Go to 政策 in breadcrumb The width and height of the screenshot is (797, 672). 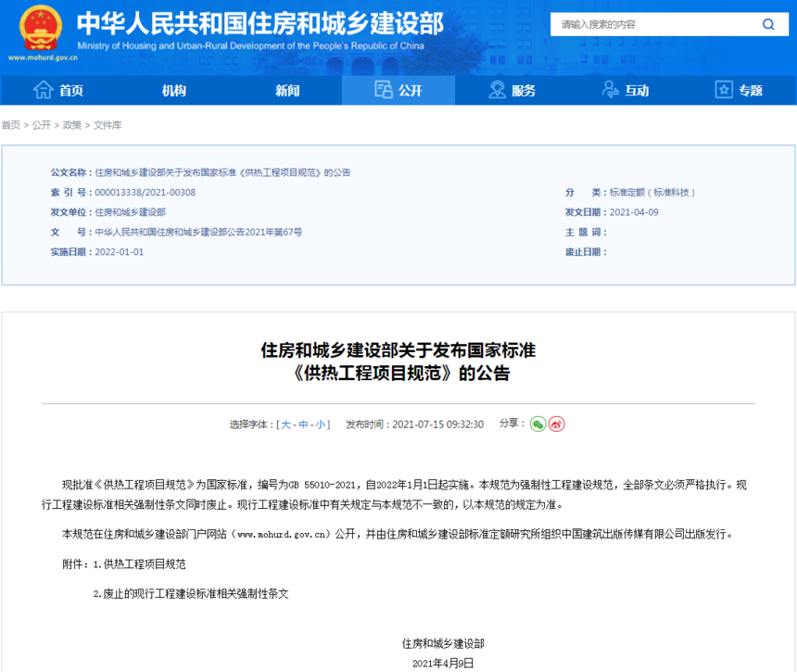point(72,125)
